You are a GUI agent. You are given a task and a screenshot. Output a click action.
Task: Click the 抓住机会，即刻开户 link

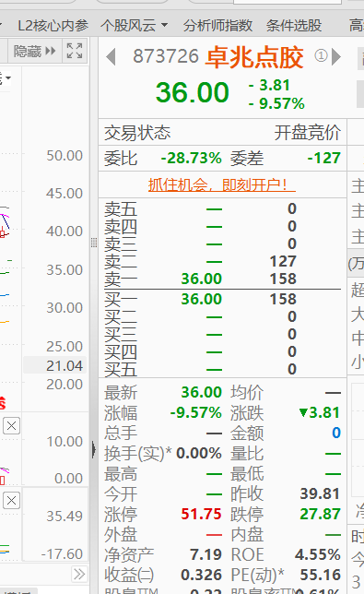tap(222, 184)
